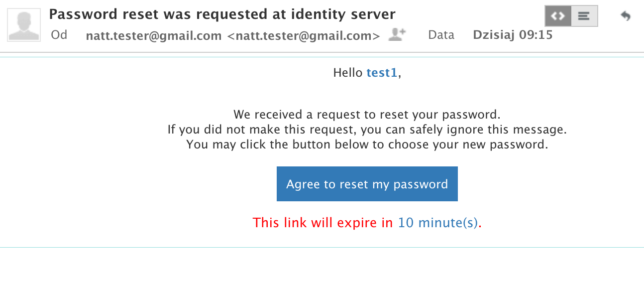Click the sender avatar placeholder
644x285 pixels.
24,25
